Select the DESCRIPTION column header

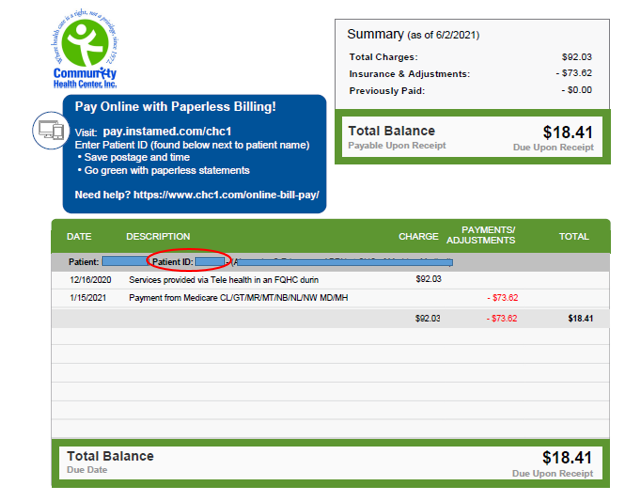[157, 237]
